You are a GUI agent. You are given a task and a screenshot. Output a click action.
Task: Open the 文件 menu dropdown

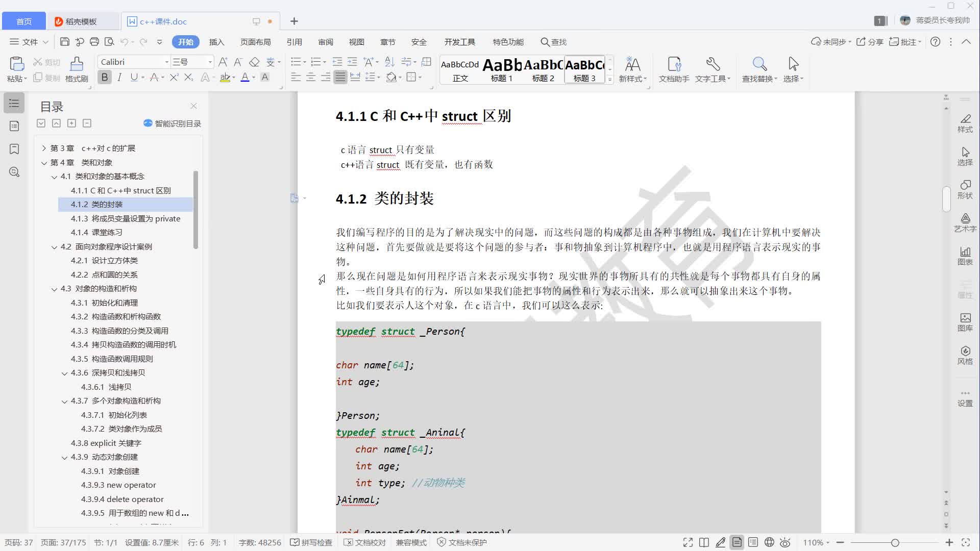coord(29,42)
